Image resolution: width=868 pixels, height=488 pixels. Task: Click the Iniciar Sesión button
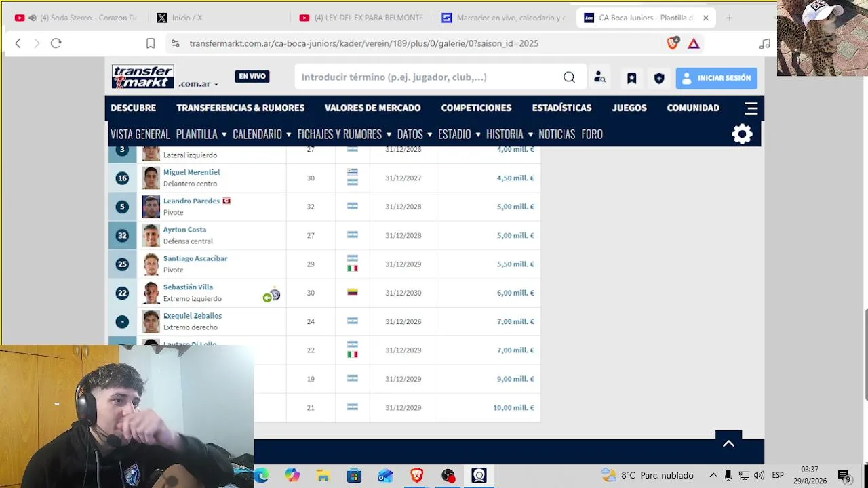(x=717, y=78)
